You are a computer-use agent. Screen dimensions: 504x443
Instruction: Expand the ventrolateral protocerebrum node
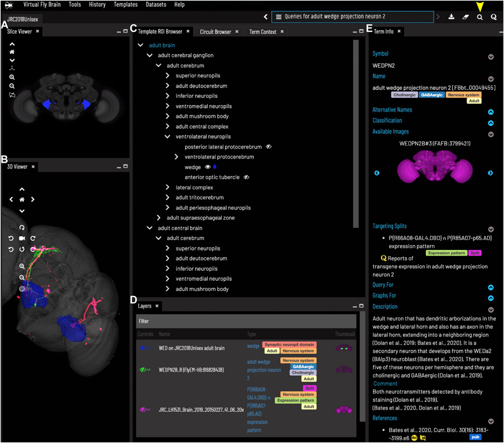(x=176, y=157)
